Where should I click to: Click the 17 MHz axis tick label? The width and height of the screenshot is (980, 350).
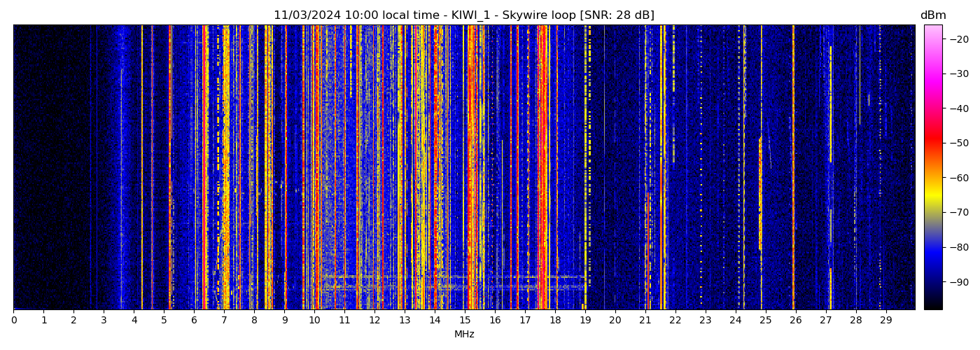point(525,321)
